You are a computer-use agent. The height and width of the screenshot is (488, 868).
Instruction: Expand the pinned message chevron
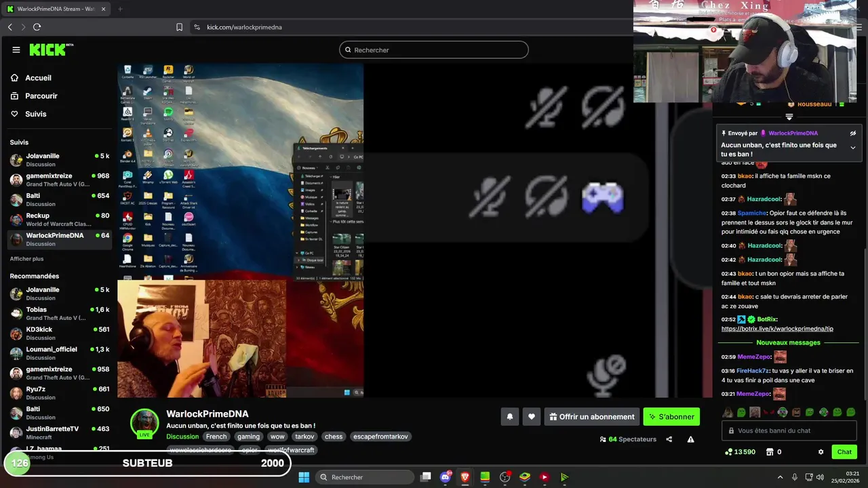853,148
